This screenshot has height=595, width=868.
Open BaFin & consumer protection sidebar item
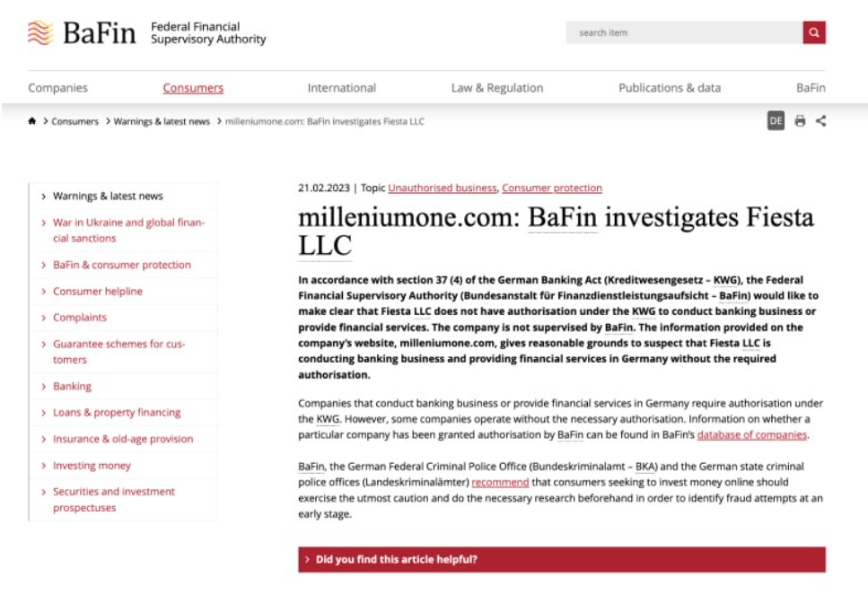(x=122, y=265)
